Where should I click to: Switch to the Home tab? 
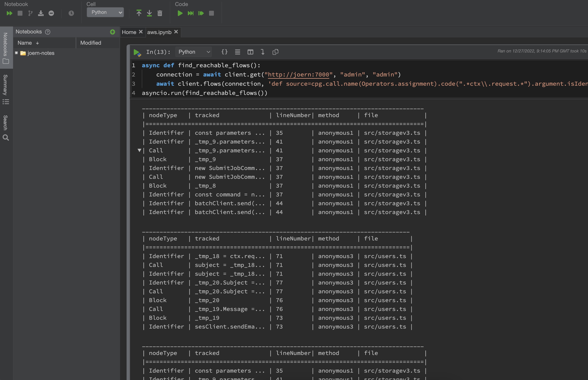[129, 32]
